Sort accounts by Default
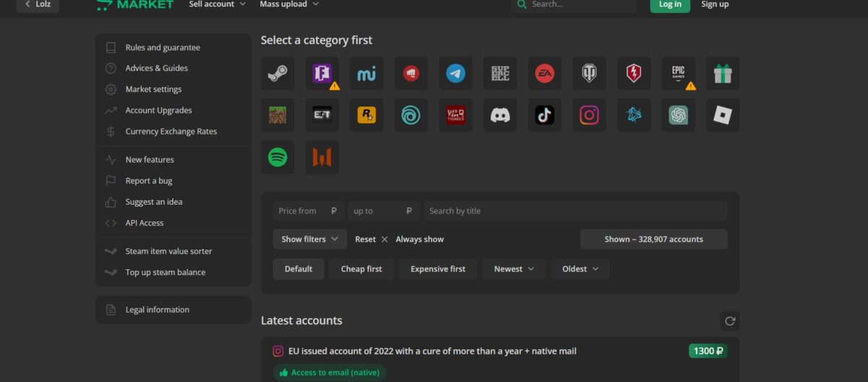 (x=299, y=269)
